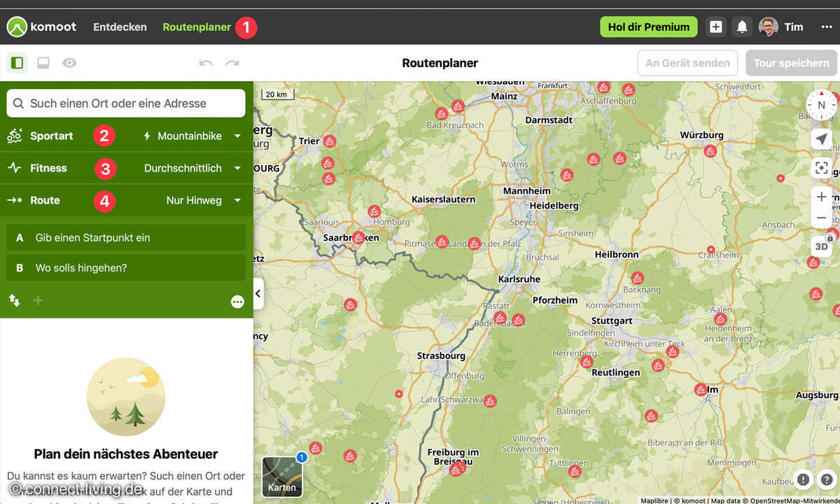The width and height of the screenshot is (840, 504).
Task: Open the komoot home logo
Action: (42, 27)
